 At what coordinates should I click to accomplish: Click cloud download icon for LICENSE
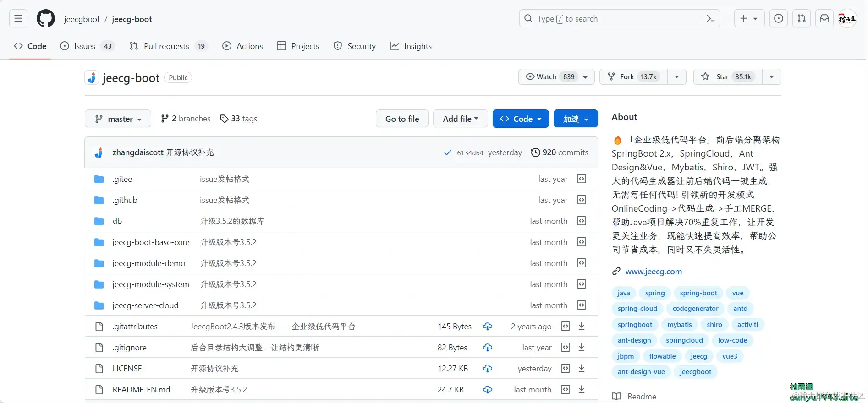pyautogui.click(x=488, y=368)
